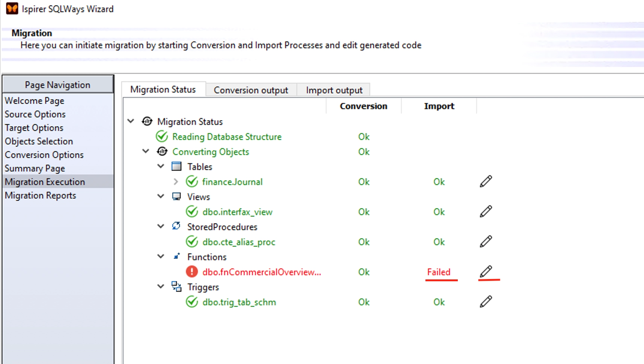The height and width of the screenshot is (364, 644).
Task: Select the Converting Objects label
Action: (211, 152)
